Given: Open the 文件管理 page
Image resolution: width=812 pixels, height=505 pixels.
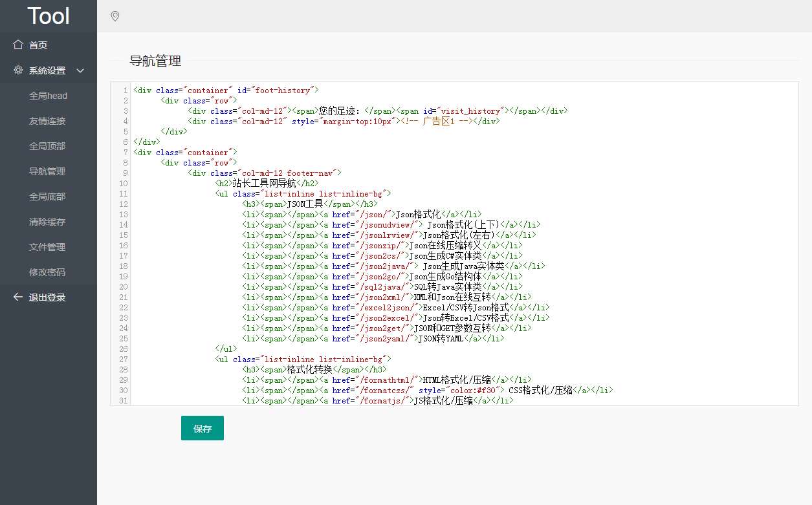Looking at the screenshot, I should point(49,246).
